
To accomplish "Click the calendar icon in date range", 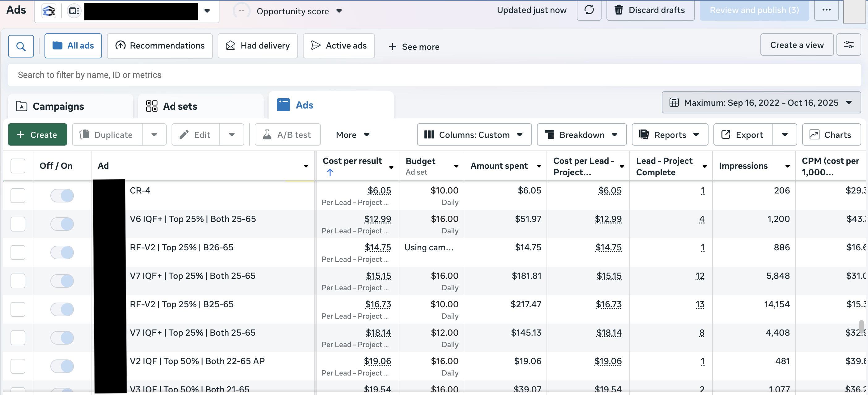I will 674,102.
